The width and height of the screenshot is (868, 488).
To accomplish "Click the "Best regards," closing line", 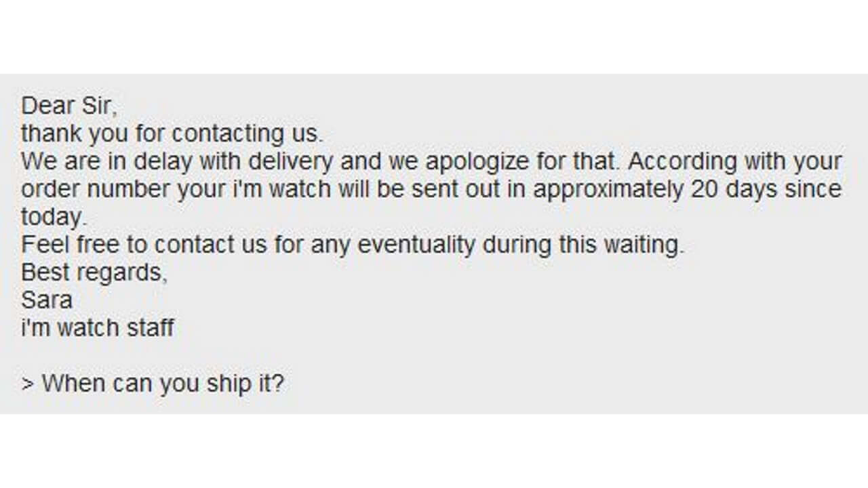I will 93,272.
